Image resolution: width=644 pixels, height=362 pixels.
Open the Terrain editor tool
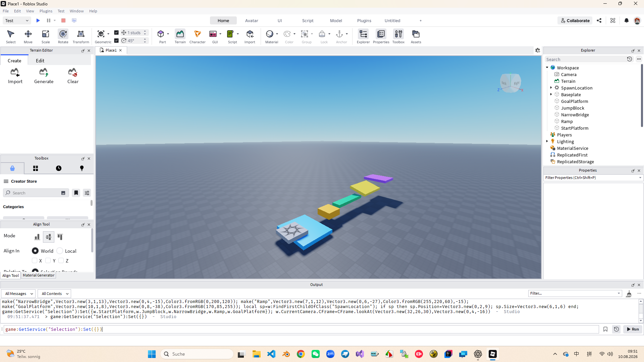click(x=180, y=37)
